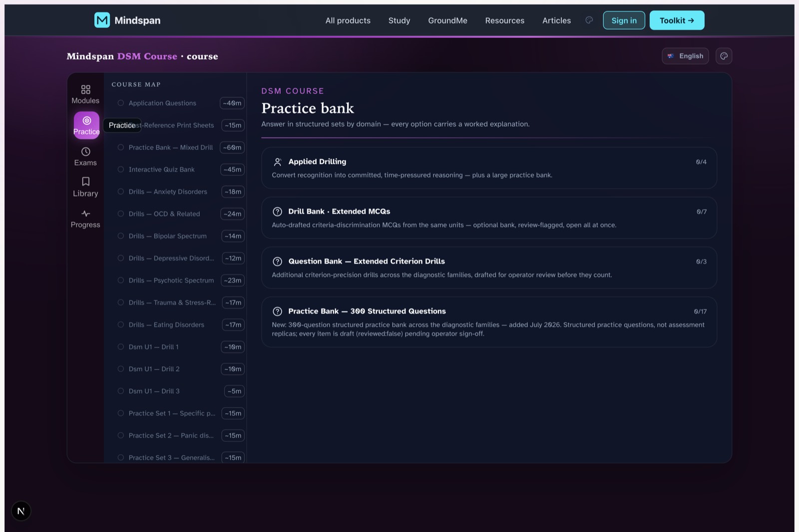Expand Question Bank — Extended Criterion Drills

tap(489, 267)
